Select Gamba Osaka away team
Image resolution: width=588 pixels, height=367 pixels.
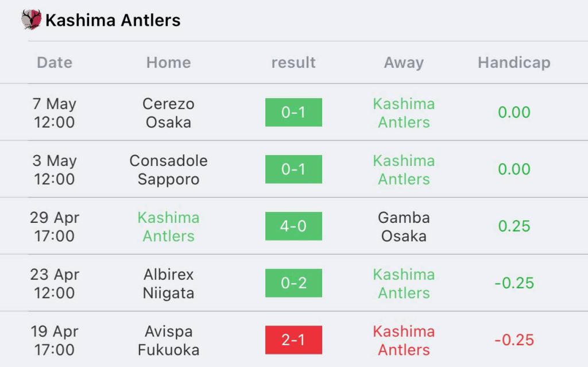click(404, 227)
